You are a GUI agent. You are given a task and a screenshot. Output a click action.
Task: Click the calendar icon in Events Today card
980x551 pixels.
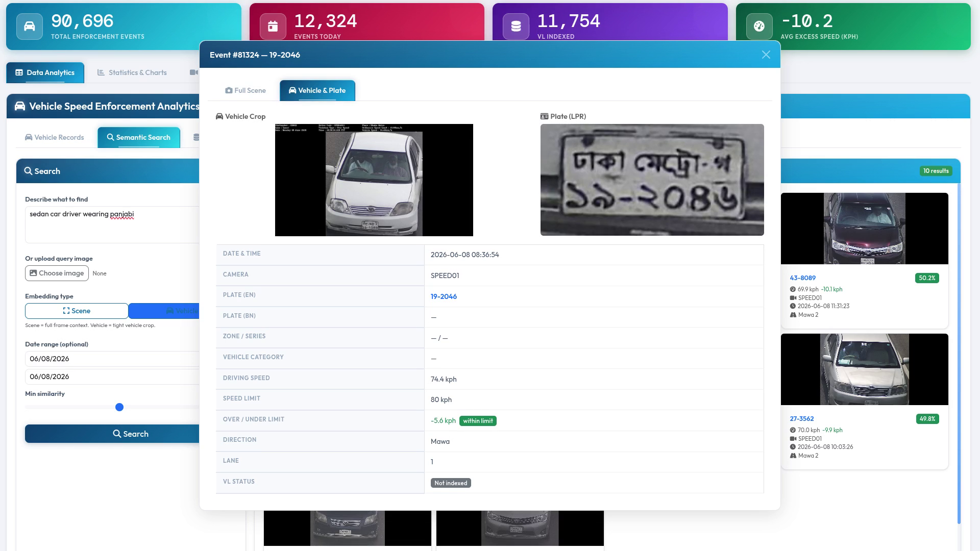(x=273, y=27)
